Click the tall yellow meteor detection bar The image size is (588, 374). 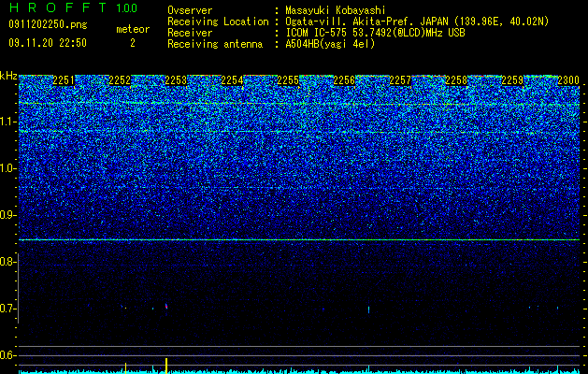tap(166, 366)
